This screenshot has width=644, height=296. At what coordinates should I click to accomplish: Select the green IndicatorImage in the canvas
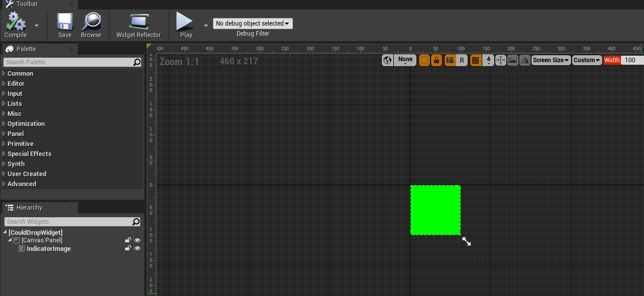(436, 210)
